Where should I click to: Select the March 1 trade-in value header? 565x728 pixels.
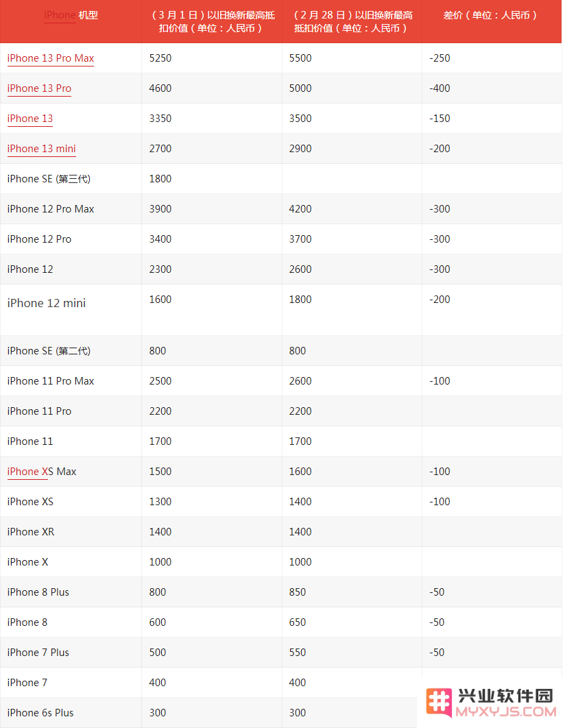tap(212, 22)
